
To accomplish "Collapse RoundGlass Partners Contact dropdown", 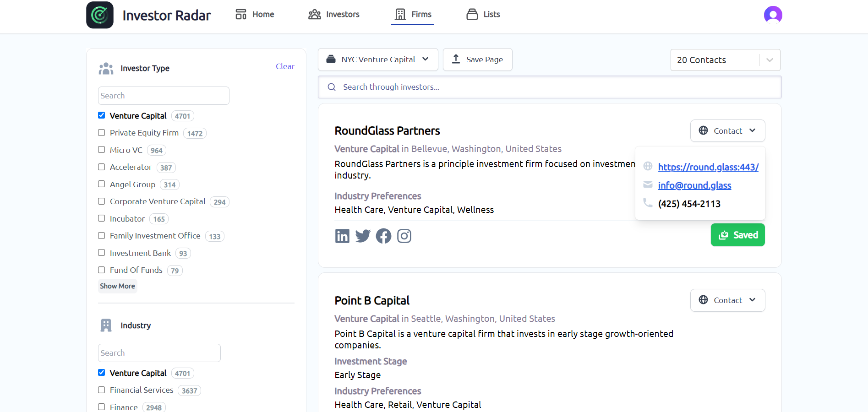I will (727, 131).
